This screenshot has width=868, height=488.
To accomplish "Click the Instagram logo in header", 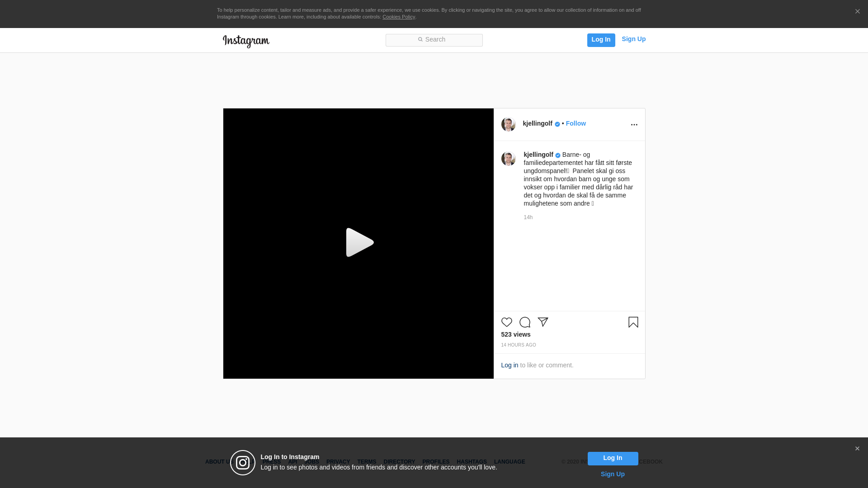I will (246, 41).
